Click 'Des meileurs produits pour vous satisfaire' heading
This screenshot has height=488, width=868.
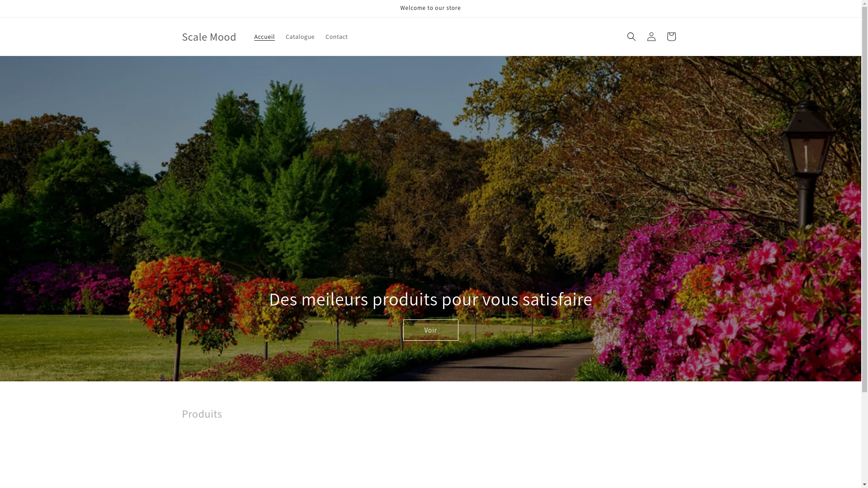pos(430,299)
